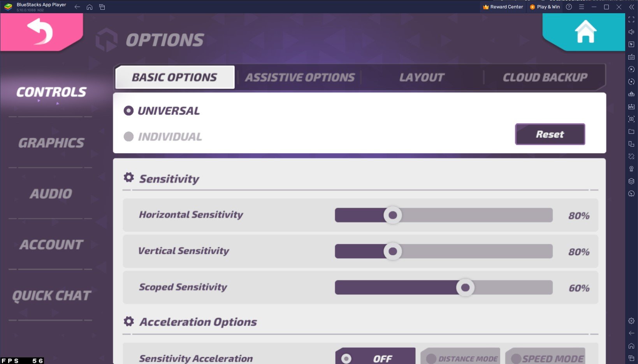Open BlueStacks help question mark
This screenshot has width=638, height=364.
click(569, 7)
